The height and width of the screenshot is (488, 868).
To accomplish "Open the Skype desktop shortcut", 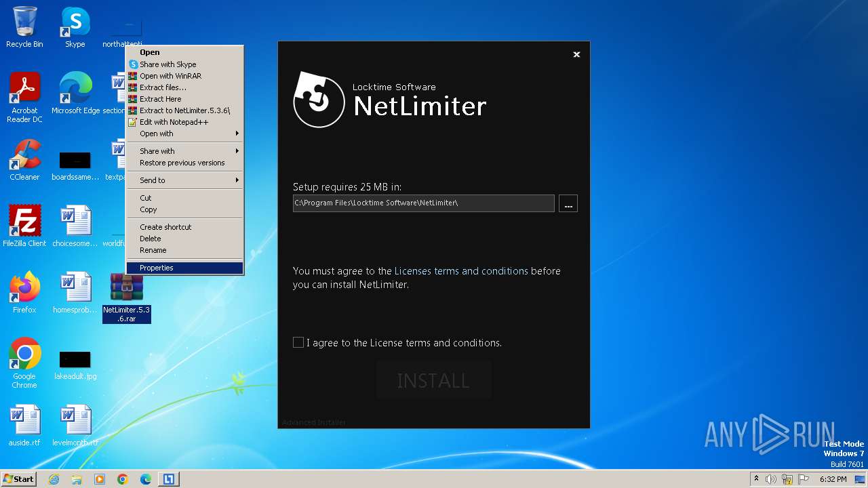I will (75, 27).
